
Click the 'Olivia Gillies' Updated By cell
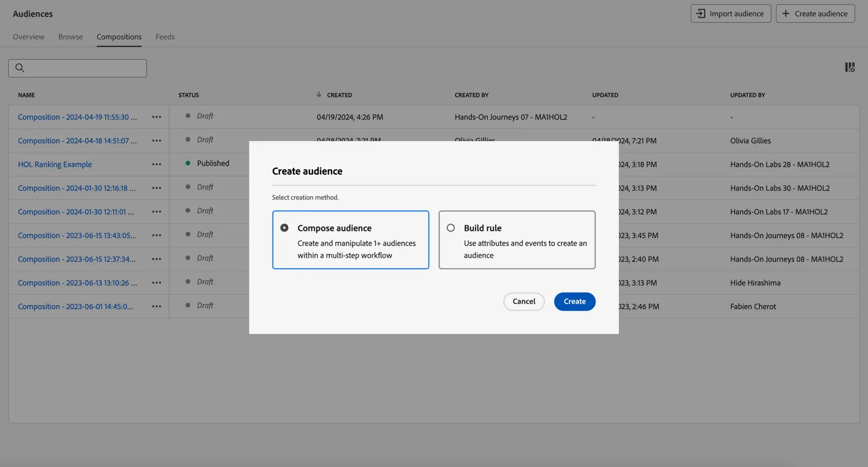(750, 140)
